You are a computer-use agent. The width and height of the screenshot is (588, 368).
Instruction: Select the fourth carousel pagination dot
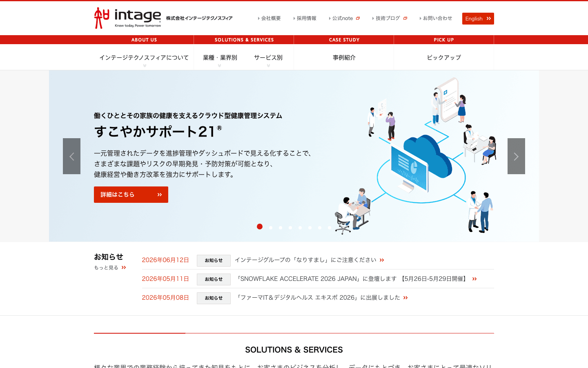290,227
